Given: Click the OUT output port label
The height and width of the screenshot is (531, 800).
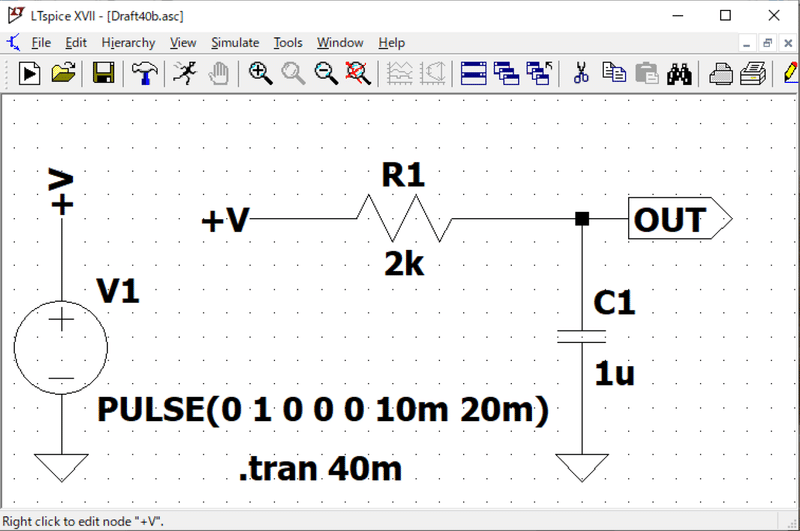Looking at the screenshot, I should coord(670,220).
